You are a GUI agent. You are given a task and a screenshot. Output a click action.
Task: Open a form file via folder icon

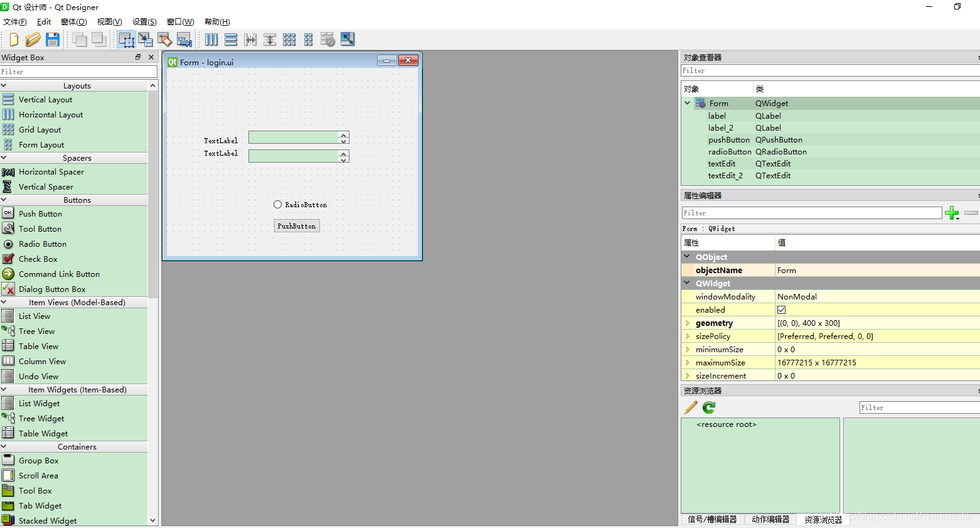coord(33,40)
